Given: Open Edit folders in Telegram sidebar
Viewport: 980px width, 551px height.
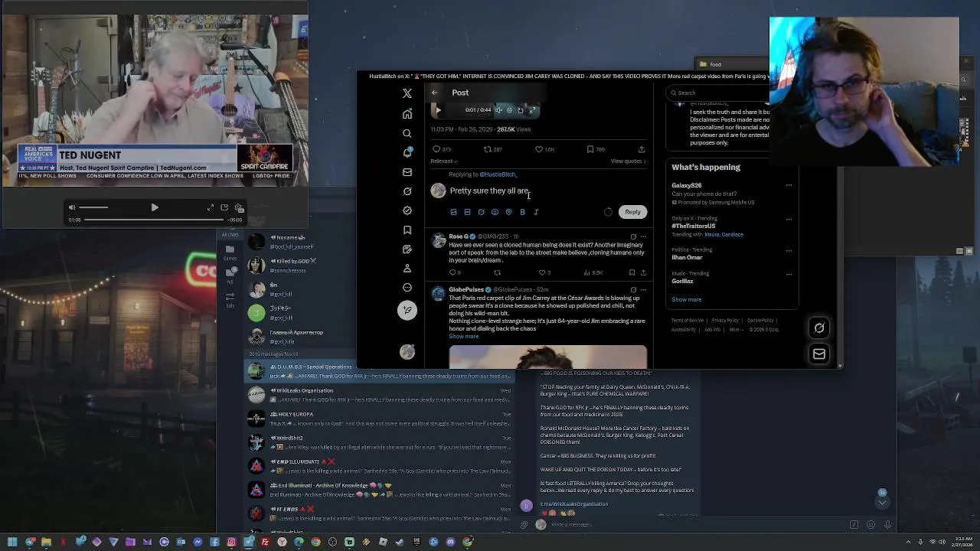Looking at the screenshot, I should tap(230, 298).
